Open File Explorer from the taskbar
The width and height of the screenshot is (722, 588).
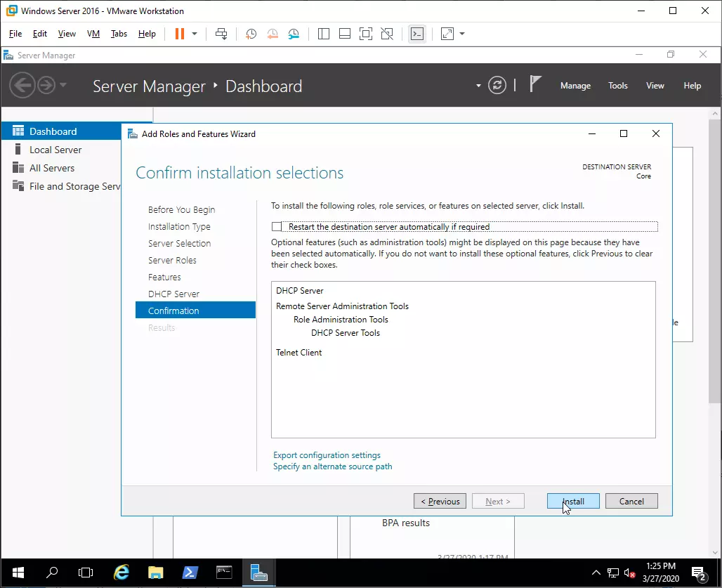[x=156, y=573]
